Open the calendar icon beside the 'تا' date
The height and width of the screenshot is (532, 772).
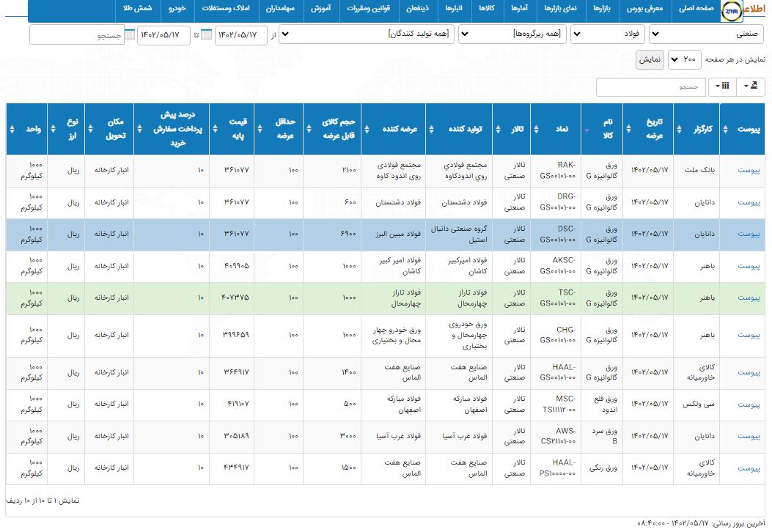130,34
